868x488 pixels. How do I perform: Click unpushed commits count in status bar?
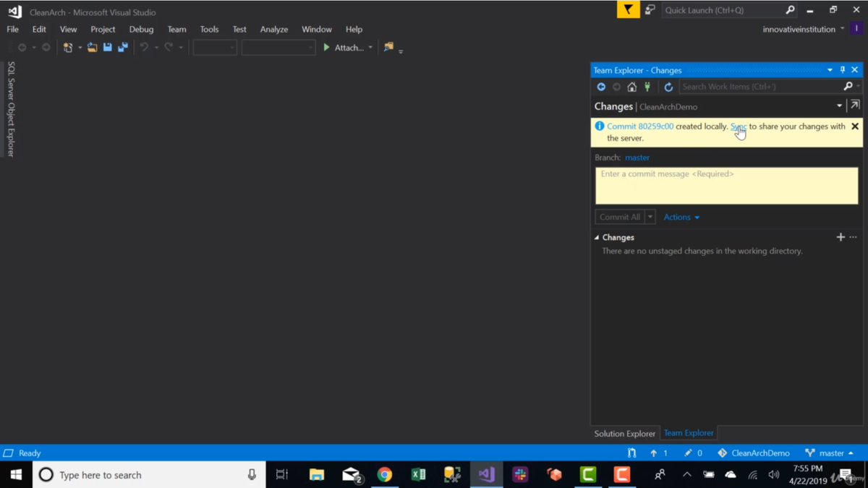coord(659,453)
